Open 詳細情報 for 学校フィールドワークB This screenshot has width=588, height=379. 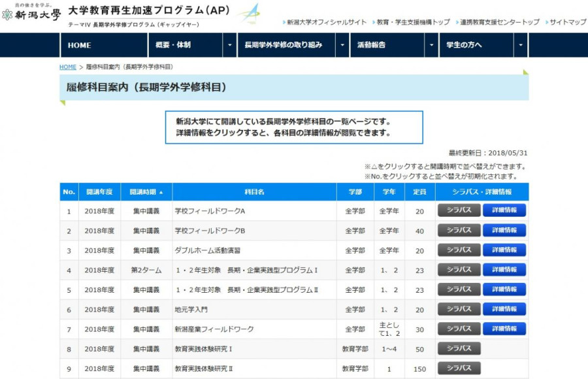click(504, 230)
